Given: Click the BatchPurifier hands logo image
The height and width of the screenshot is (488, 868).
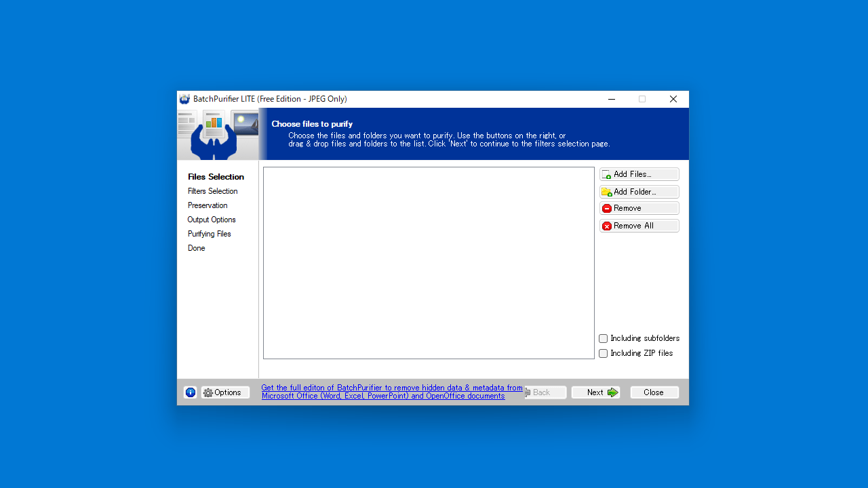Looking at the screenshot, I should (x=218, y=134).
